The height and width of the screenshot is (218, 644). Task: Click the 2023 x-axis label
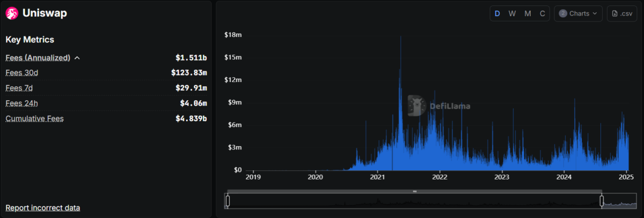click(x=502, y=177)
